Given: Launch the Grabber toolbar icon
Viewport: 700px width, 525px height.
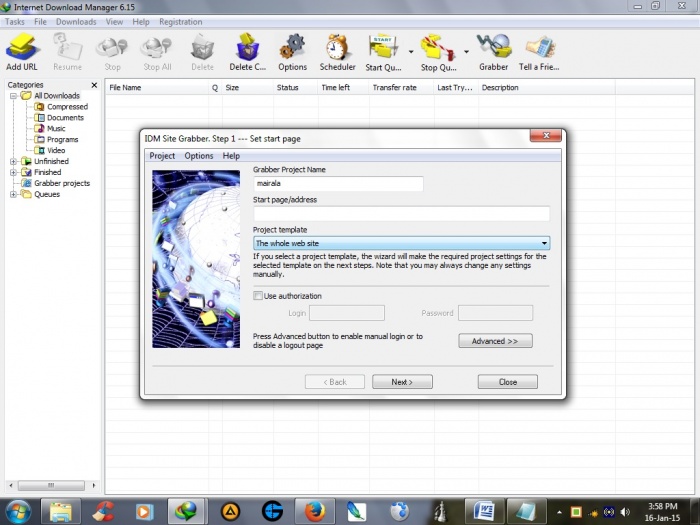Looking at the screenshot, I should tap(493, 52).
